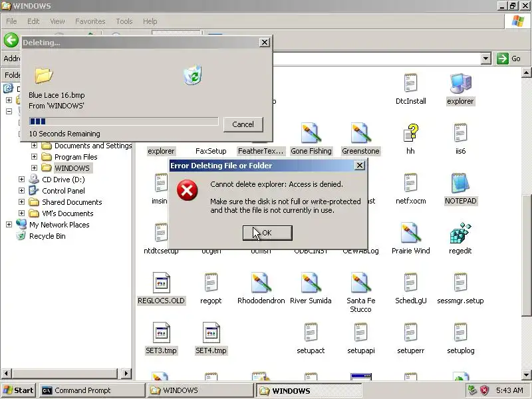
Task: Select the DtcInstall file icon
Action: (410, 82)
